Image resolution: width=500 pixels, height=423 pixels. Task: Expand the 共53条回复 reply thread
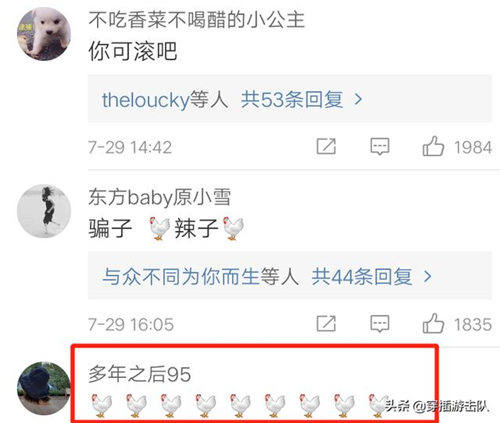[292, 99]
